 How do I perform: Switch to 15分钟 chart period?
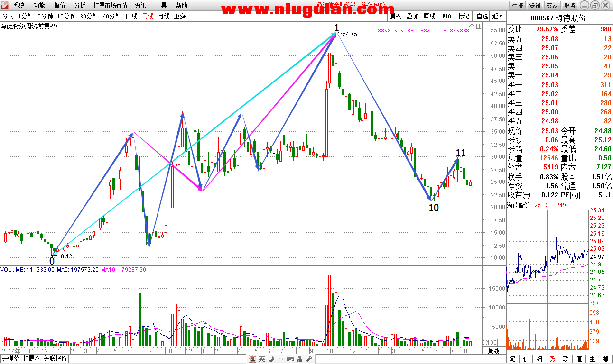click(66, 16)
